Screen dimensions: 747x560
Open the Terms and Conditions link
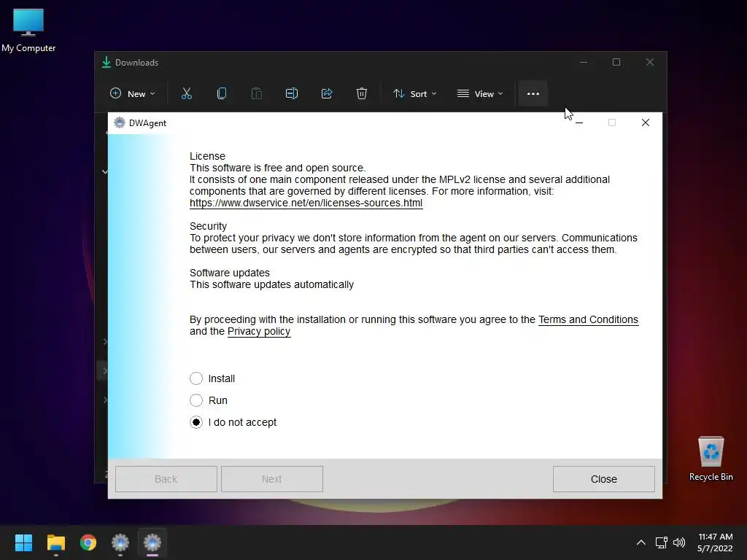(x=588, y=319)
